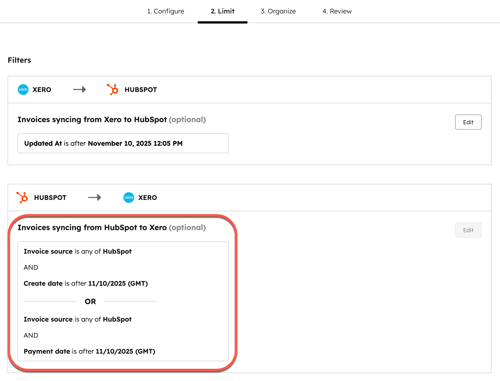Click the disabled Edit button for HubSpot to Xero
The width and height of the screenshot is (500, 381).
(468, 230)
